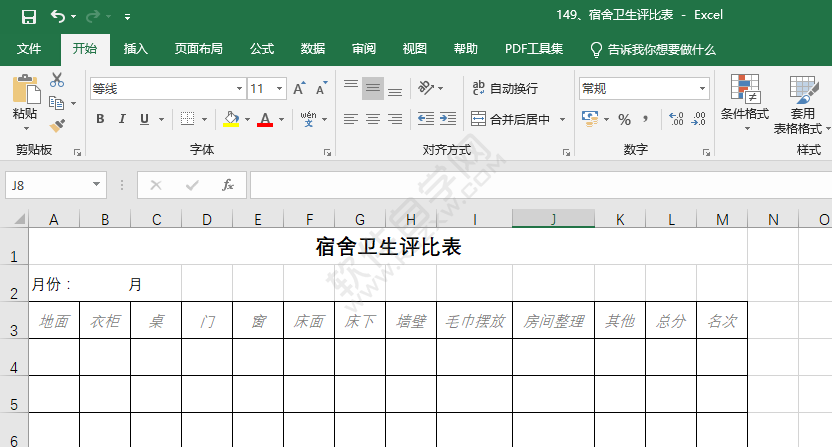Toggle Wrap Text (自动换行)
Viewport: 832px width, 447px height.
pyautogui.click(x=505, y=88)
